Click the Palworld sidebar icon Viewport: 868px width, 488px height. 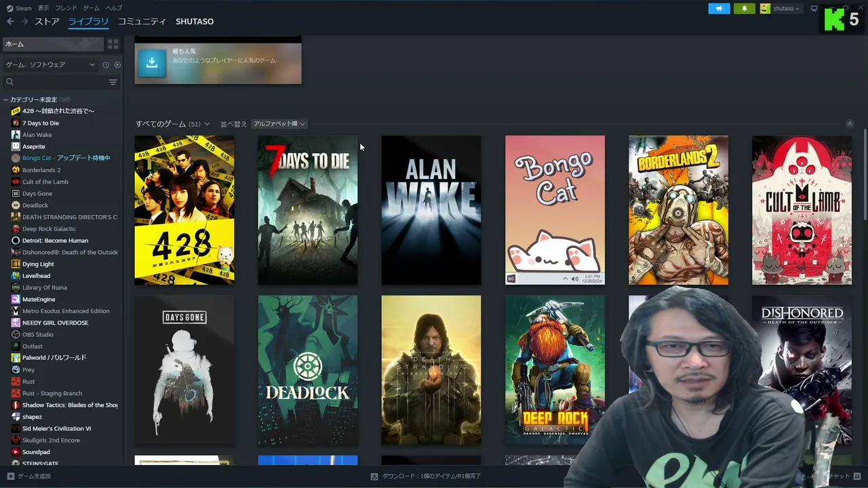pyautogui.click(x=16, y=358)
